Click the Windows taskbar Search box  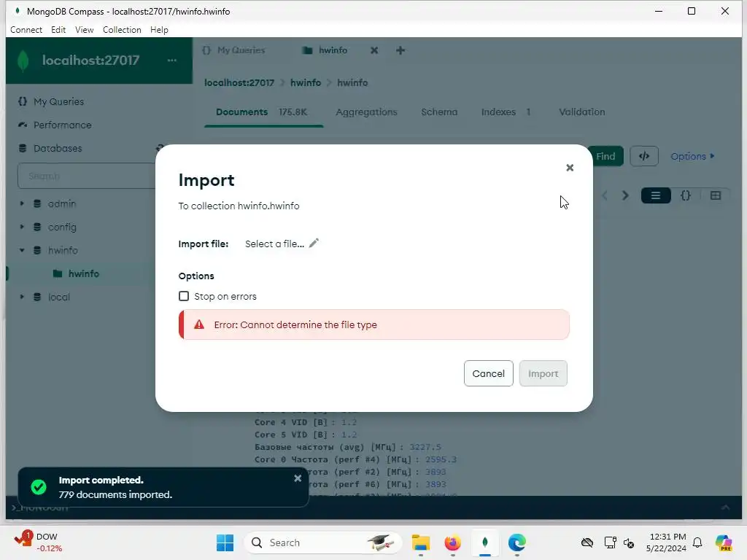pos(323,542)
